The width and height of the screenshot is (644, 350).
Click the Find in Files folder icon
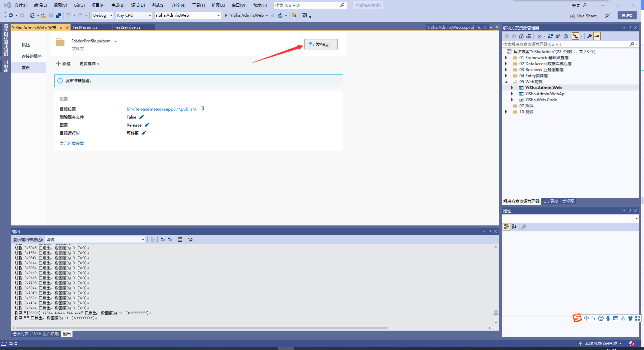pos(294,15)
